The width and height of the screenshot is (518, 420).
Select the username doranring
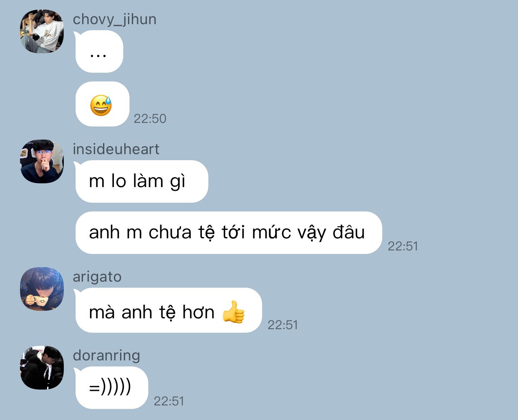(106, 355)
